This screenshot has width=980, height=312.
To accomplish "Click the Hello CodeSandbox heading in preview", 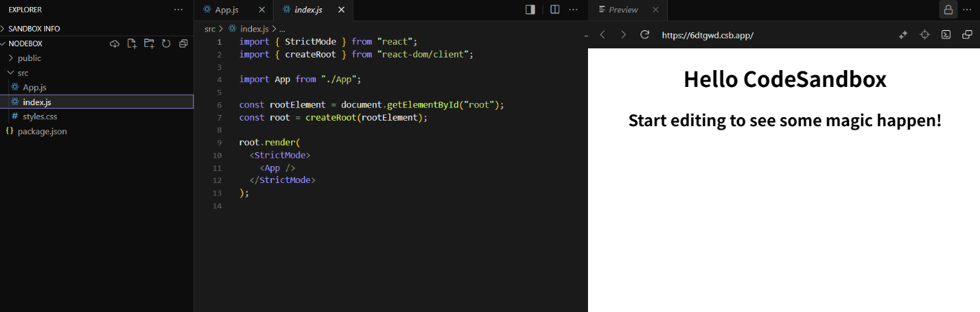I will [785, 79].
